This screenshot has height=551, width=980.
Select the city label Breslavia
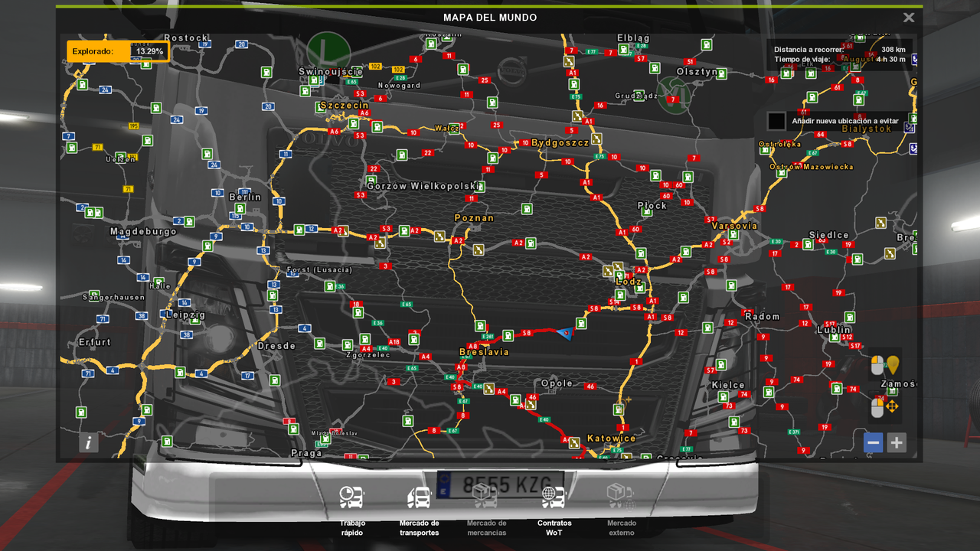(x=484, y=352)
